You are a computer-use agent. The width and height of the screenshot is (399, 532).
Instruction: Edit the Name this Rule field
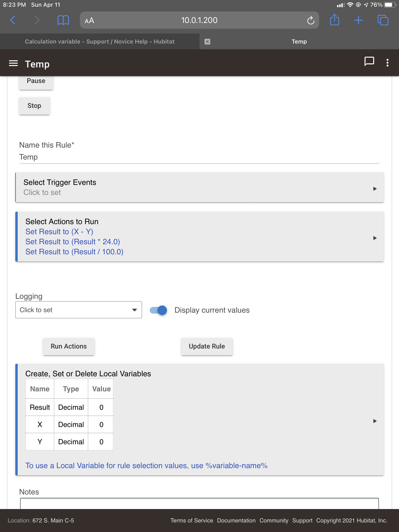[199, 157]
